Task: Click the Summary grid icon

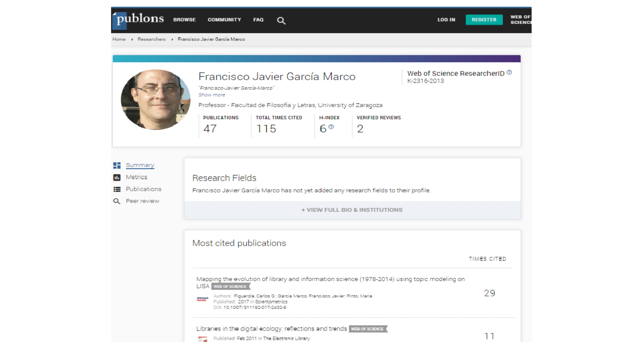Action: tap(117, 165)
